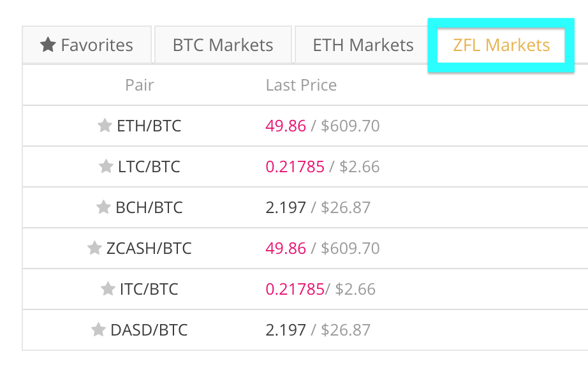This screenshot has height=370, width=588.
Task: Open the LTC/BTC trading pair
Action: pos(149,166)
